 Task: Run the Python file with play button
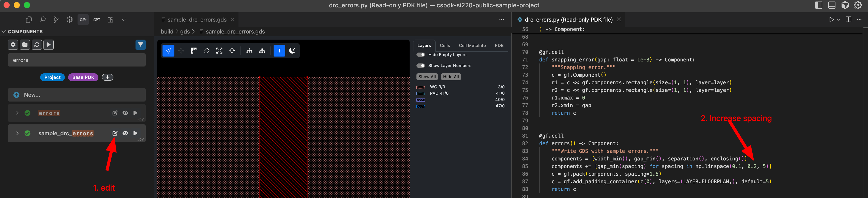[x=831, y=20]
